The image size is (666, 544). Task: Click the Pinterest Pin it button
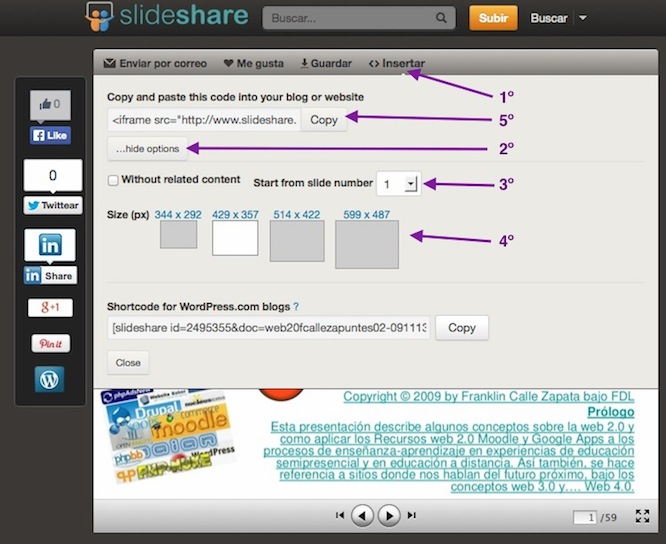(x=51, y=343)
